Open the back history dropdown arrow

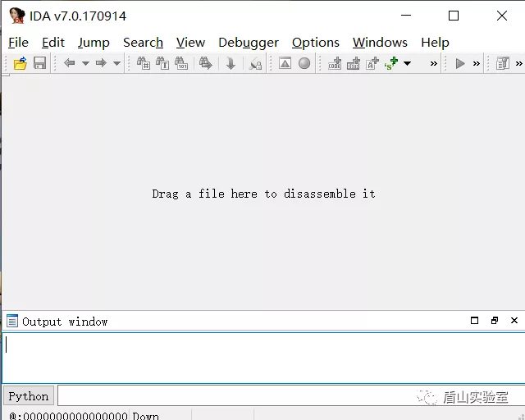tap(85, 63)
